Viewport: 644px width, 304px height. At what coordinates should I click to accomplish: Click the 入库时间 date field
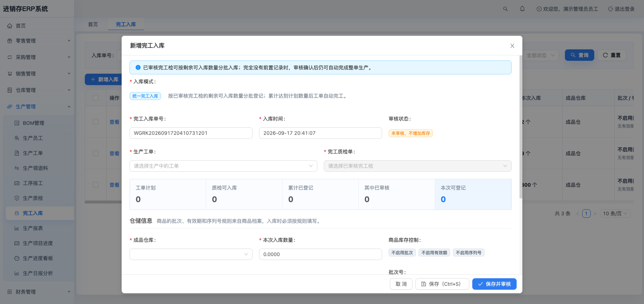click(x=321, y=133)
